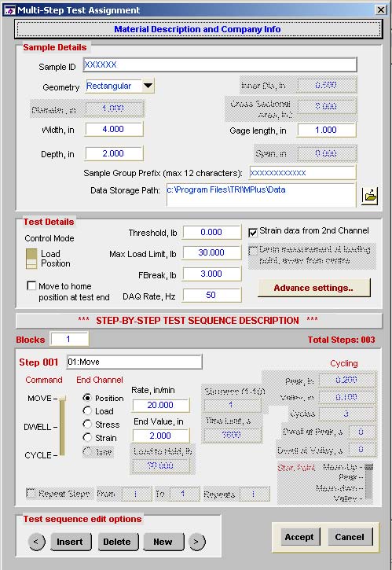The image size is (392, 570).
Task: Click the Step 001 name field
Action: [134, 362]
